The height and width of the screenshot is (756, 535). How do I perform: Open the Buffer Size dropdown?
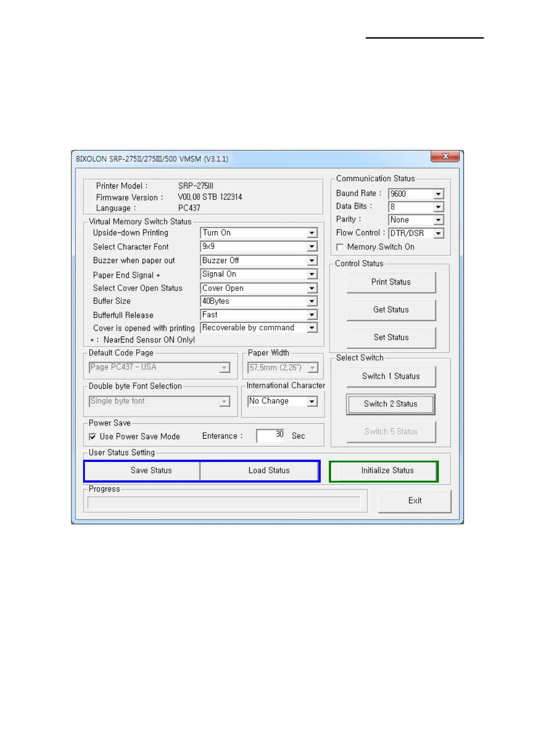[259, 301]
